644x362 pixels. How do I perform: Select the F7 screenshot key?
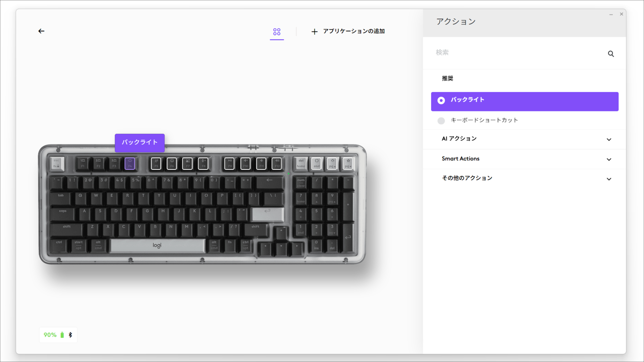(x=187, y=164)
